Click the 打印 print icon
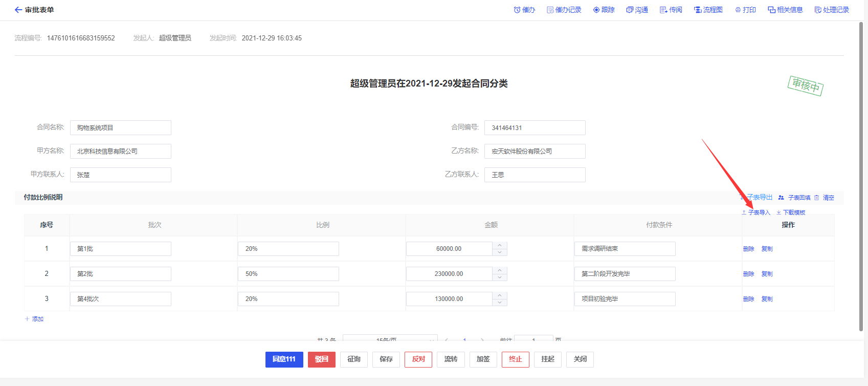This screenshot has width=868, height=386. coord(738,10)
